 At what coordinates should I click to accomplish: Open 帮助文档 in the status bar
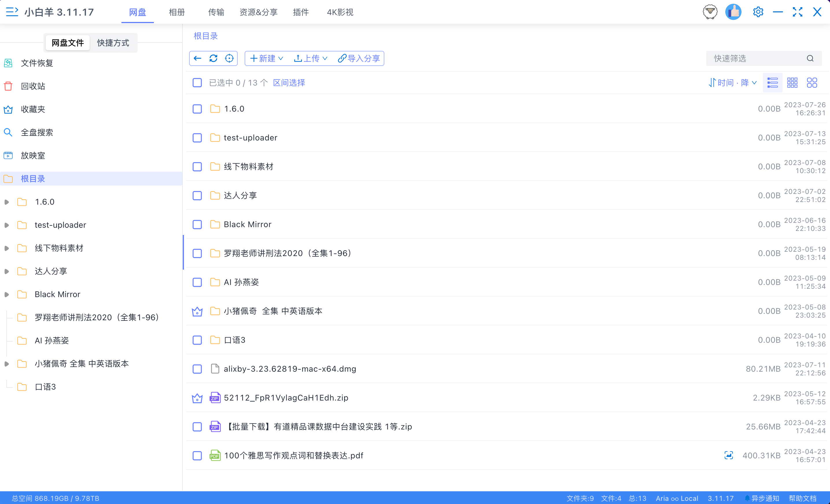(x=802, y=498)
